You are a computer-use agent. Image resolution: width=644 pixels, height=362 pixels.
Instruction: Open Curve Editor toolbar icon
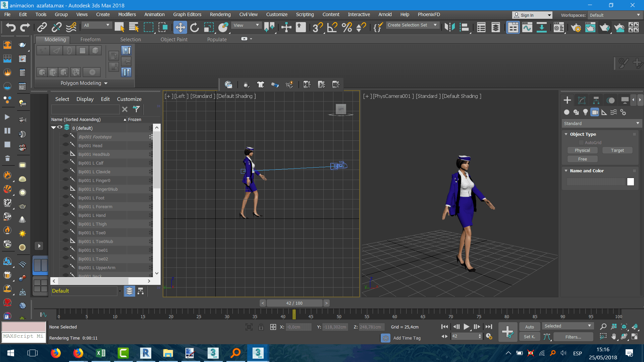point(527,27)
